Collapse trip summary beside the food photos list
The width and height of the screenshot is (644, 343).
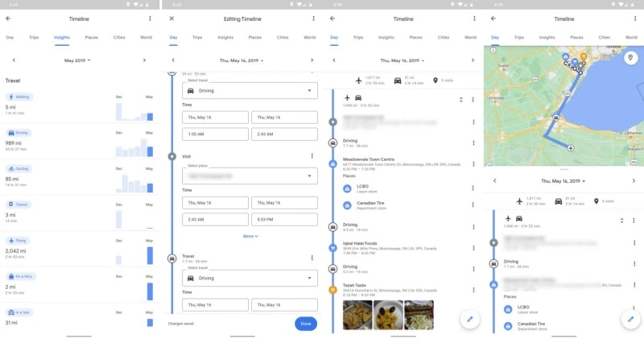pos(460,99)
